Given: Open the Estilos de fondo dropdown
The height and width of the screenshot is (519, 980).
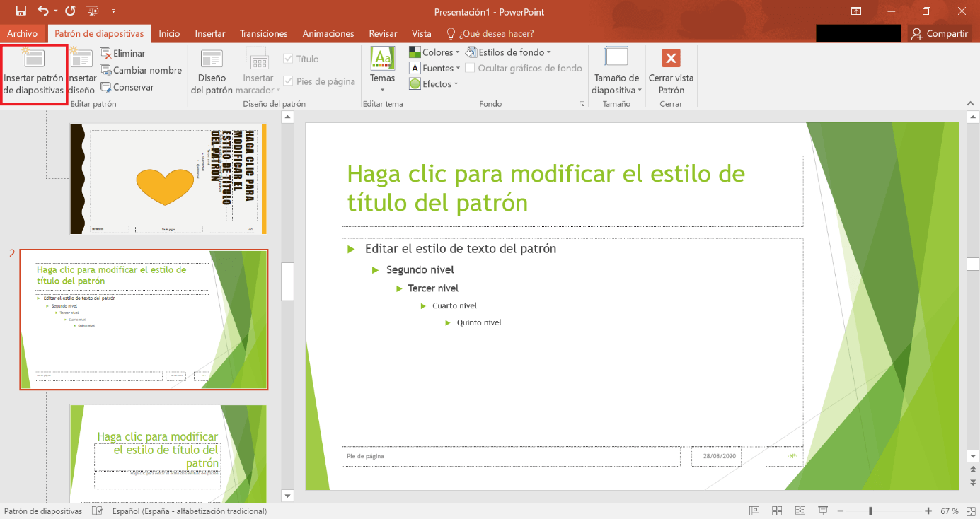Looking at the screenshot, I should 508,52.
